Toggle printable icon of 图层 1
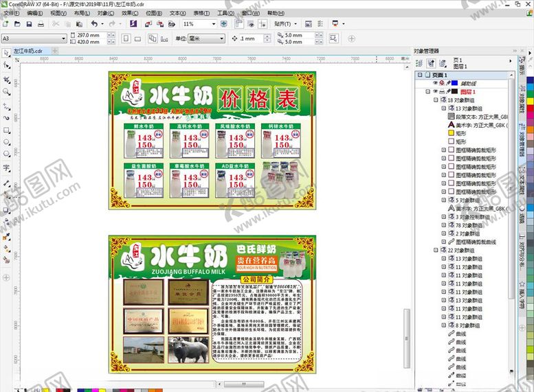This screenshot has height=392, width=534. coord(442,91)
